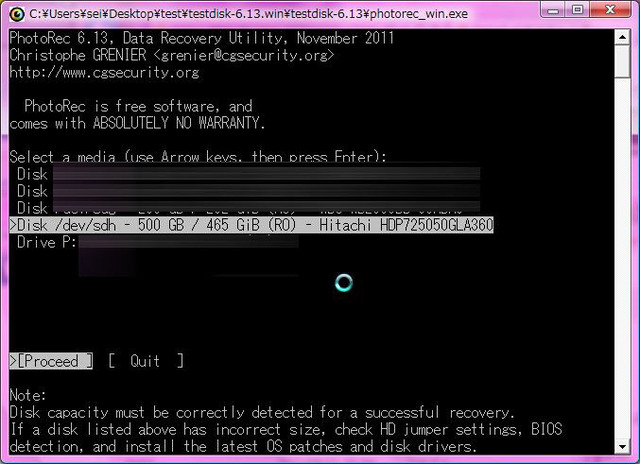Click the 'PhotoRec is free software, and' line

[x=138, y=106]
